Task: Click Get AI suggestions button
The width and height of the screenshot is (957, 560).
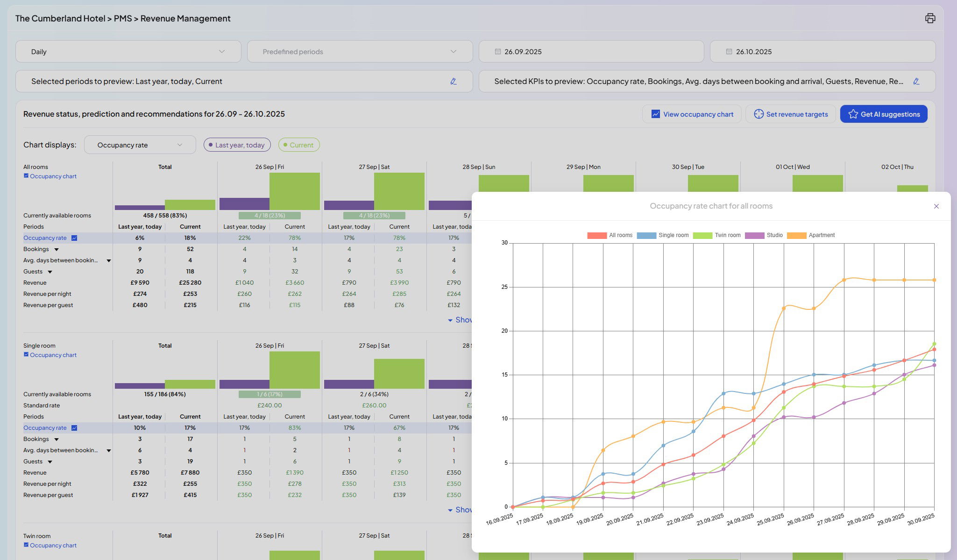Action: [x=883, y=114]
